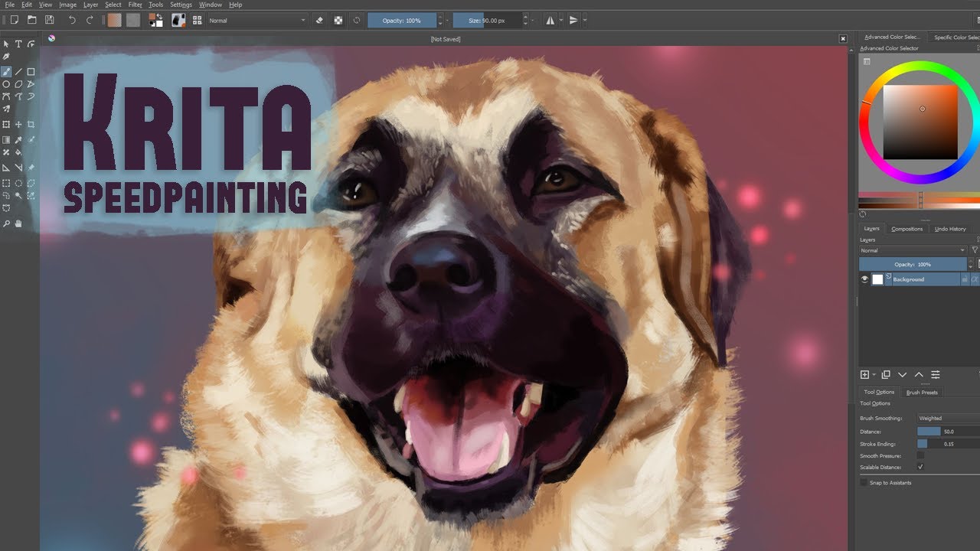
Task: Switch to the Compositions tab
Action: tap(907, 229)
